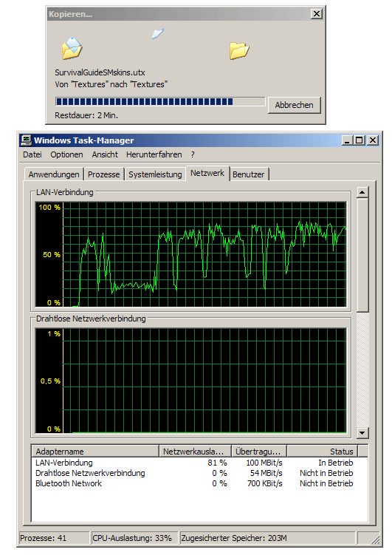The height and width of the screenshot is (555, 392).
Task: Click the destination folder icon in Kopieren dialog
Action: coord(239,50)
